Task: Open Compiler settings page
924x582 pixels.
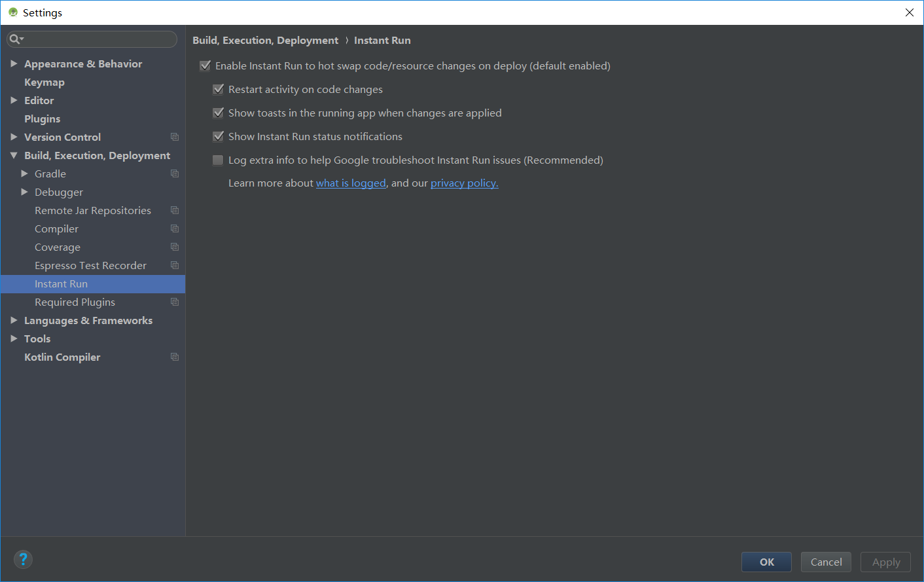Action: click(x=56, y=228)
